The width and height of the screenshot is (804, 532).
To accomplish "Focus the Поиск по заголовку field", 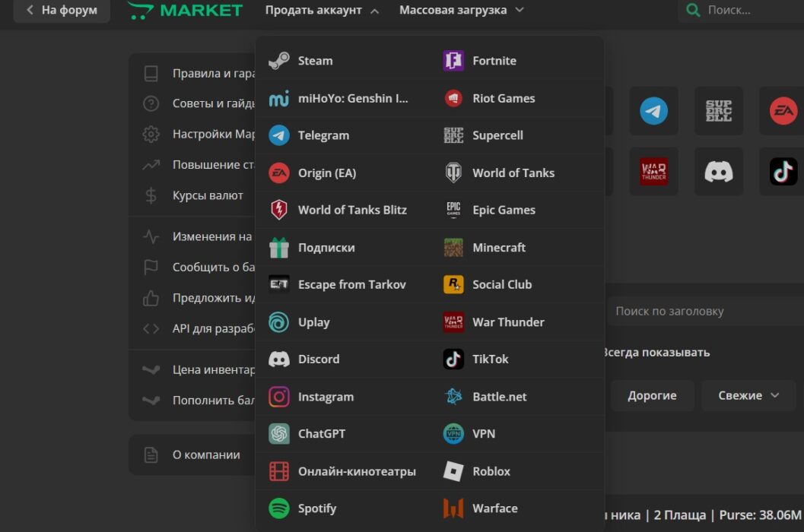I will click(707, 311).
